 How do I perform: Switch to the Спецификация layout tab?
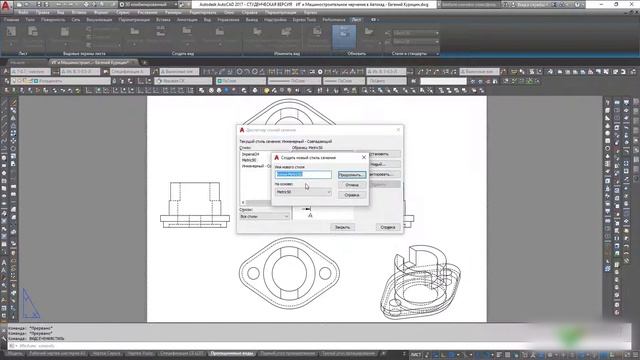coord(181,353)
